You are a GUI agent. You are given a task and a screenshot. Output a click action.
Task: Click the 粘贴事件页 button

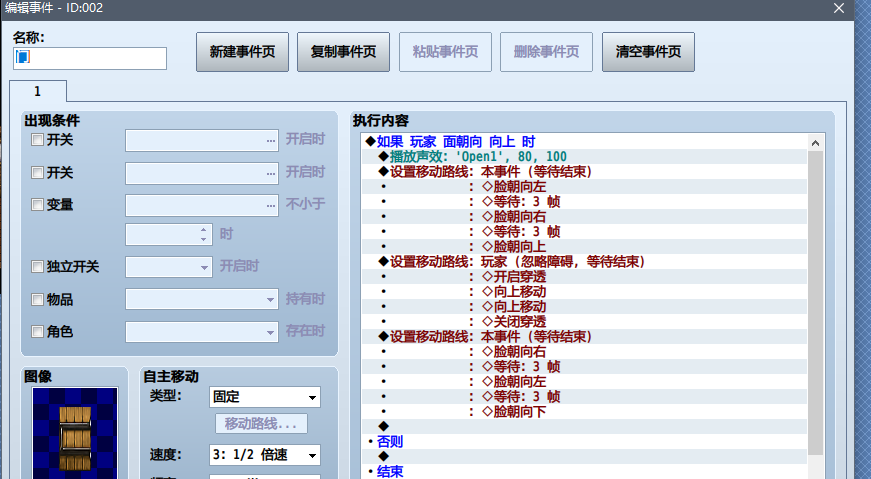445,52
